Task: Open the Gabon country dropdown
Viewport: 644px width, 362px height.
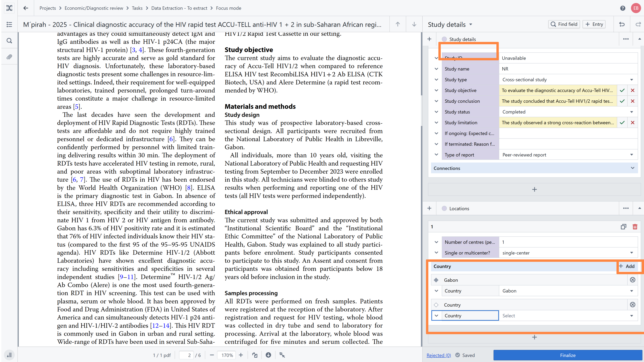Action: point(568,291)
